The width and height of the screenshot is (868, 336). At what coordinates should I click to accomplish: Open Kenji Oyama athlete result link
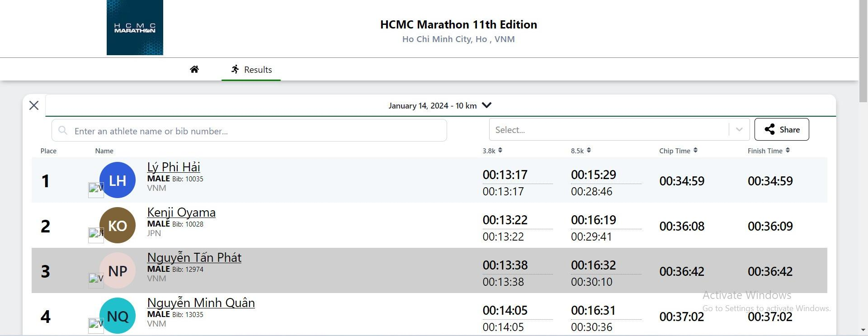[181, 212]
